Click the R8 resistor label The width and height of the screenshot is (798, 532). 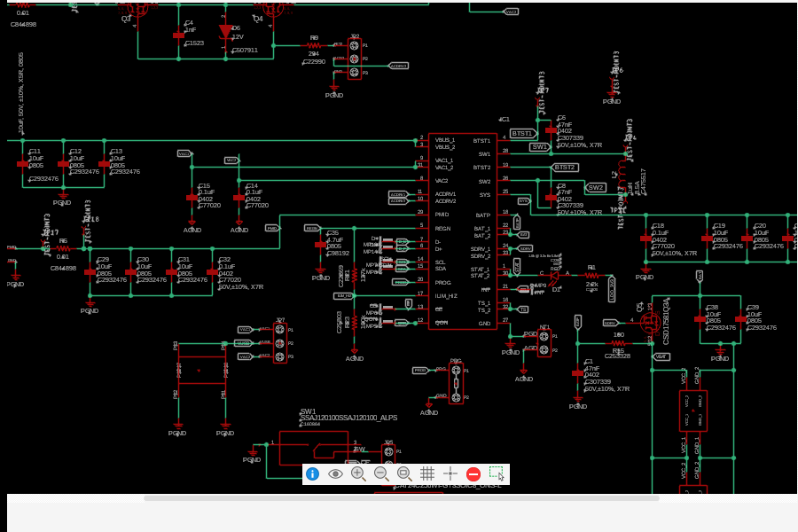click(314, 38)
